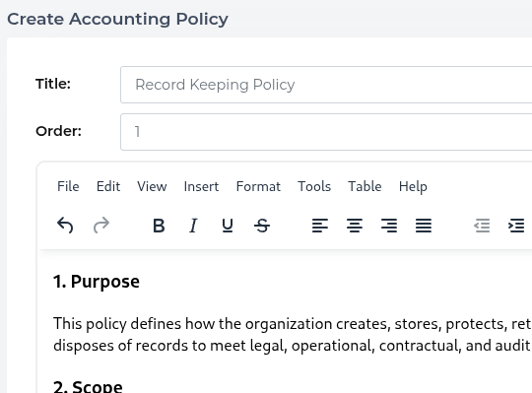Increase indent of paragraph
Image resolution: width=532 pixels, height=393 pixels.
516,226
